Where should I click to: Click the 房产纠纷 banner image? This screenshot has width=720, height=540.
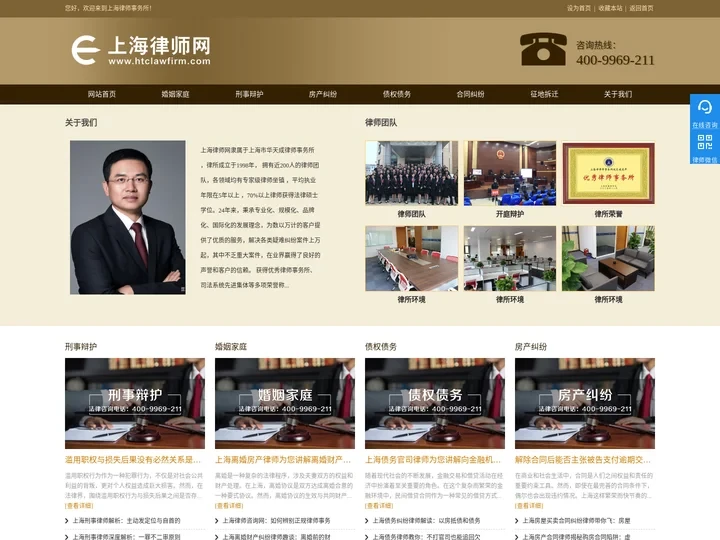click(x=585, y=403)
